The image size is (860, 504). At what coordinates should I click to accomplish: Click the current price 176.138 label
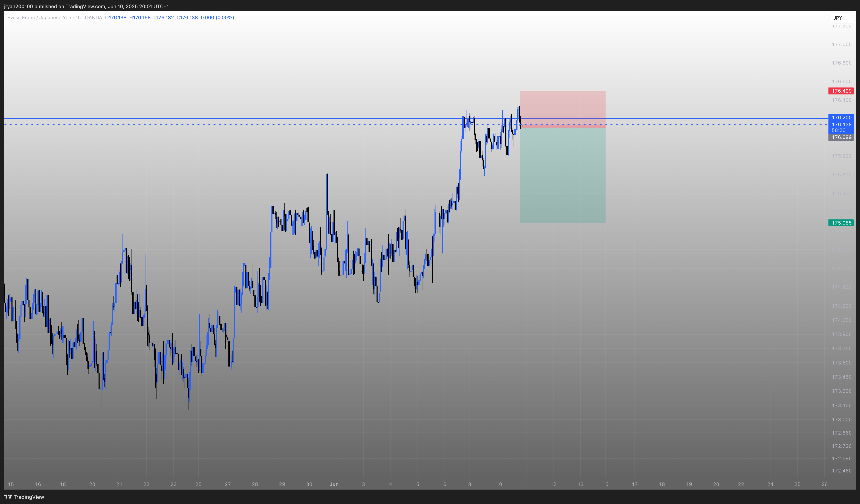tap(841, 125)
